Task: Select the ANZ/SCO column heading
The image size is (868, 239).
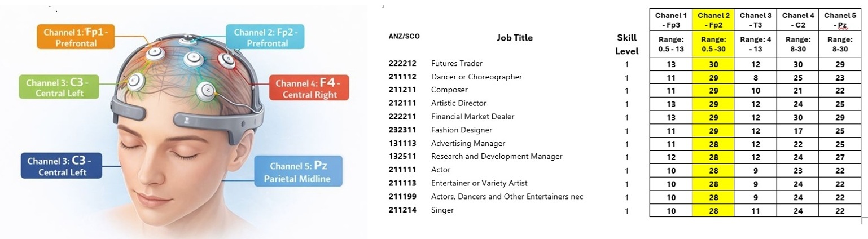Action: pyautogui.click(x=404, y=36)
